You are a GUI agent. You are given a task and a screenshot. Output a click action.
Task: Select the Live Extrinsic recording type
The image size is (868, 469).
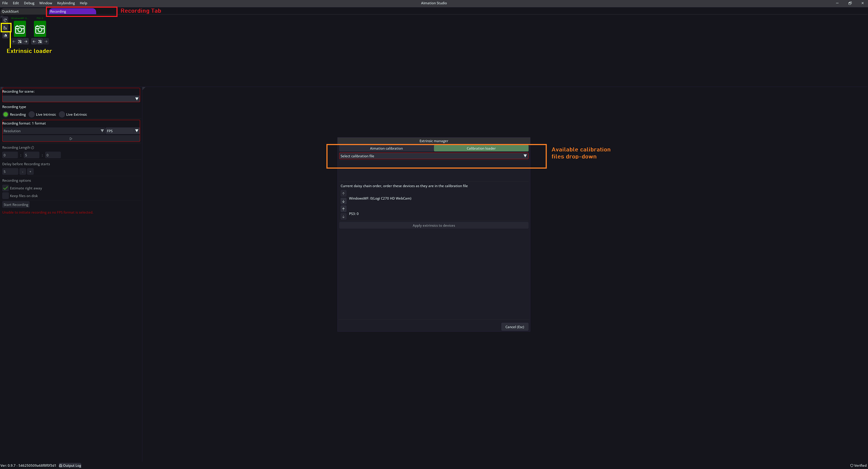62,115
